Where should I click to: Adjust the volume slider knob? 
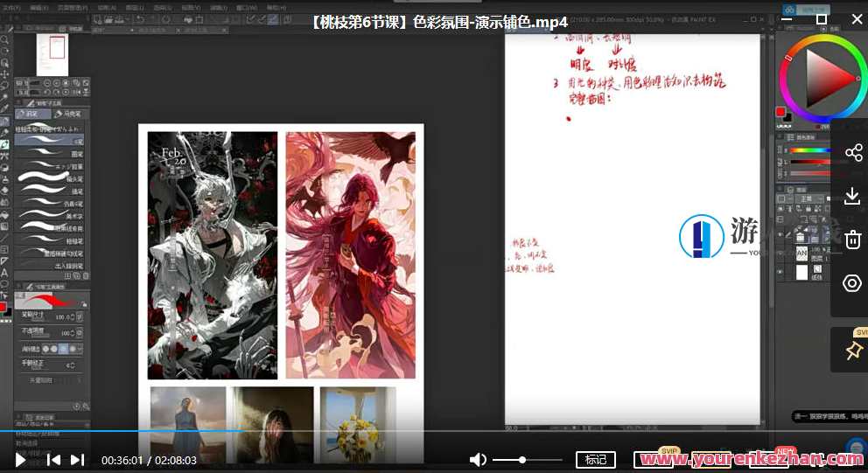pyautogui.click(x=522, y=460)
